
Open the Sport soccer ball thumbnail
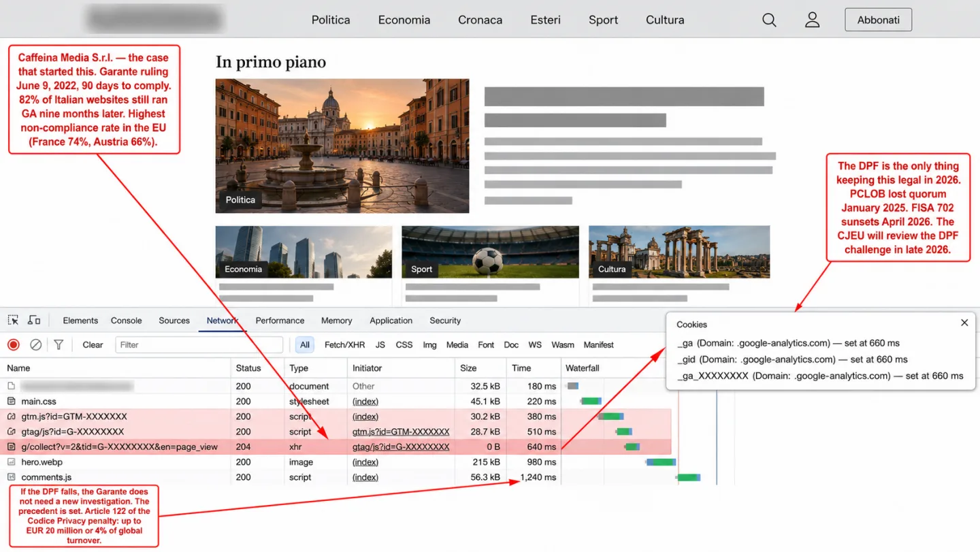click(x=490, y=252)
